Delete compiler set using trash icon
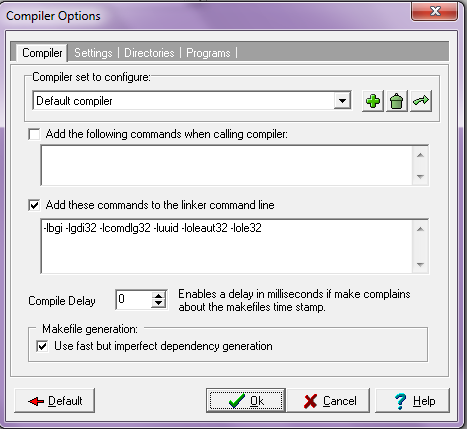The width and height of the screenshot is (467, 429). [397, 101]
